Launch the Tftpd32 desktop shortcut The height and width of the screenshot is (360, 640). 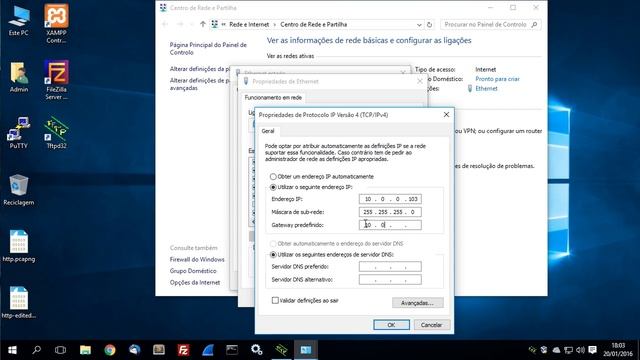click(56, 133)
